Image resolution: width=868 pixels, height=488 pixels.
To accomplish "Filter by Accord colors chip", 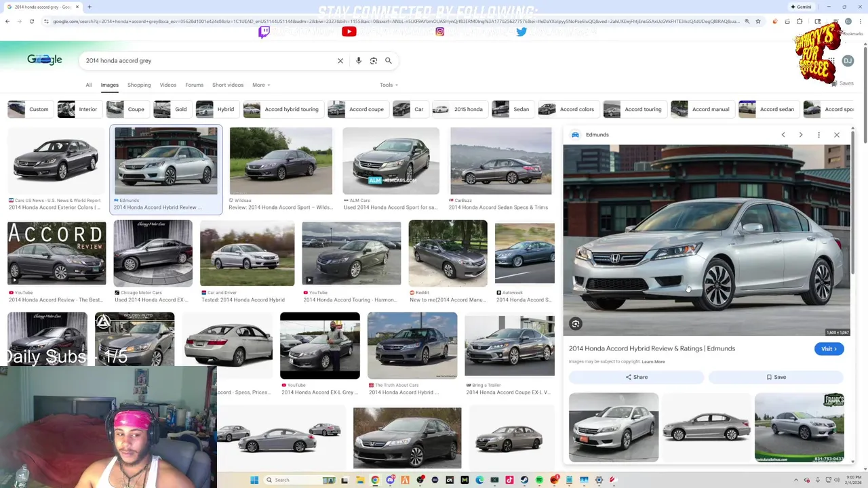I will [568, 109].
